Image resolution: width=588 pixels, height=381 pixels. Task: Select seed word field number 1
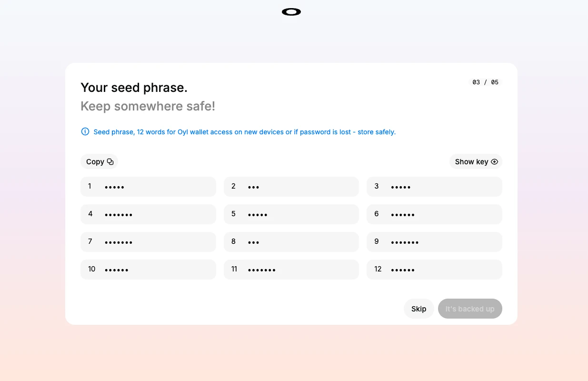tap(148, 187)
